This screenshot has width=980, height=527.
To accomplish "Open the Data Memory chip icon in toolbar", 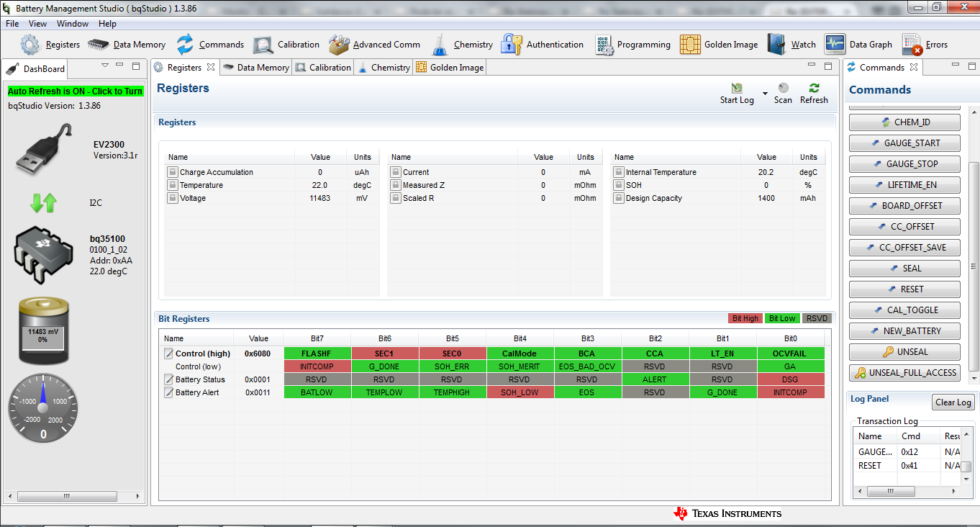I will click(x=98, y=45).
